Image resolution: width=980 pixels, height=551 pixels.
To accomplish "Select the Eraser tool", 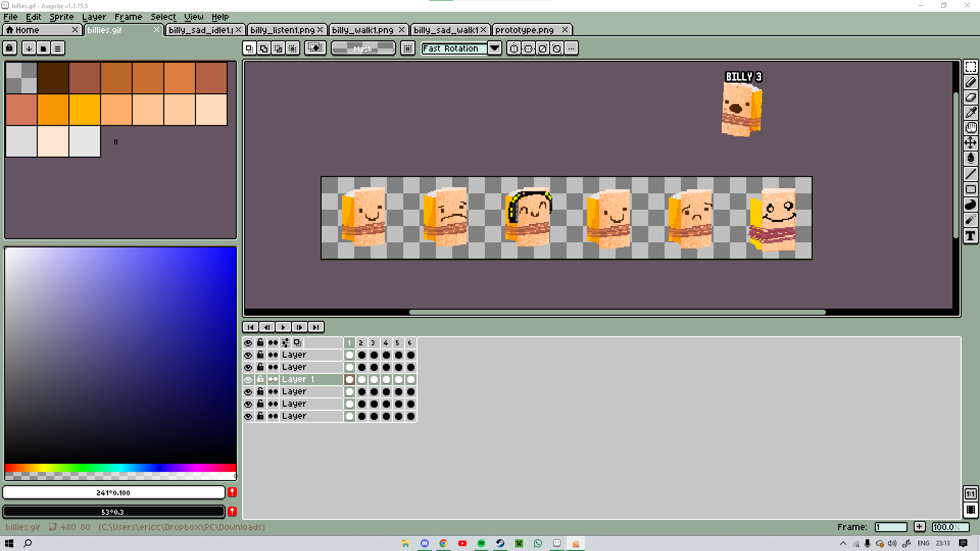I will click(970, 97).
